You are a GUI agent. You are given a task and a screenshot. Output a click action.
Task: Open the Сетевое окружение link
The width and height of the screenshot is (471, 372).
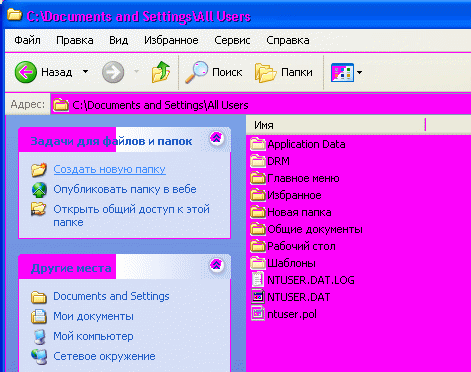(x=104, y=356)
